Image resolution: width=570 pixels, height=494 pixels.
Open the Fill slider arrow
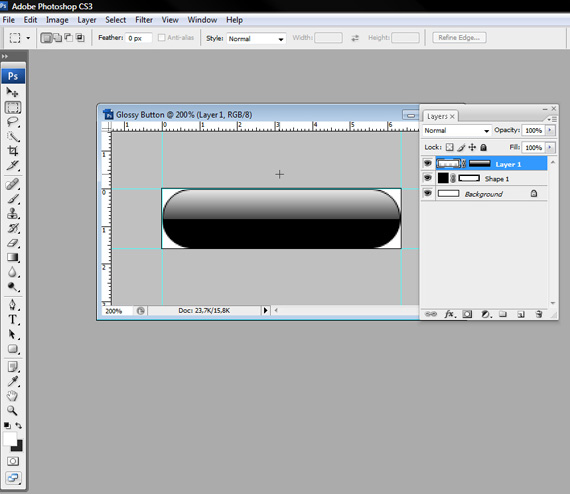click(550, 147)
